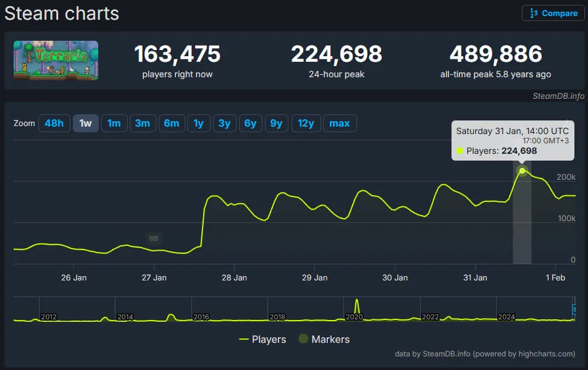This screenshot has width=588, height=370.
Task: Click the navigator range handle at right end
Action: coord(574,309)
